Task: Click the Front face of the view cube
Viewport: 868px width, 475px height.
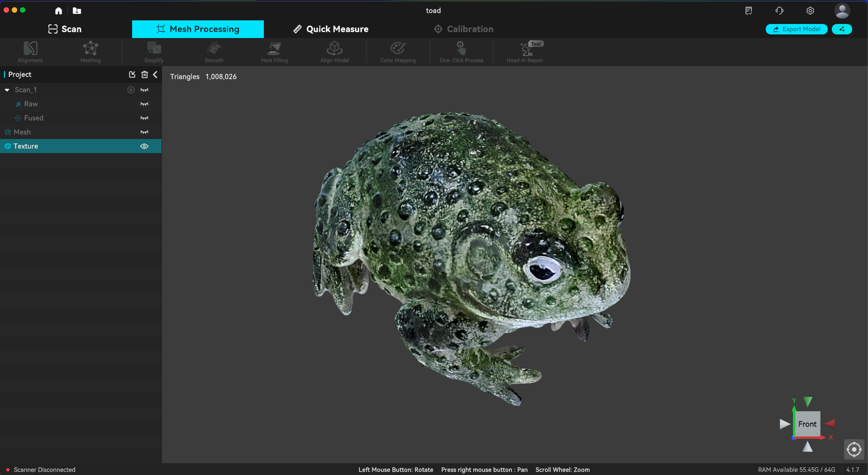Action: click(x=807, y=424)
